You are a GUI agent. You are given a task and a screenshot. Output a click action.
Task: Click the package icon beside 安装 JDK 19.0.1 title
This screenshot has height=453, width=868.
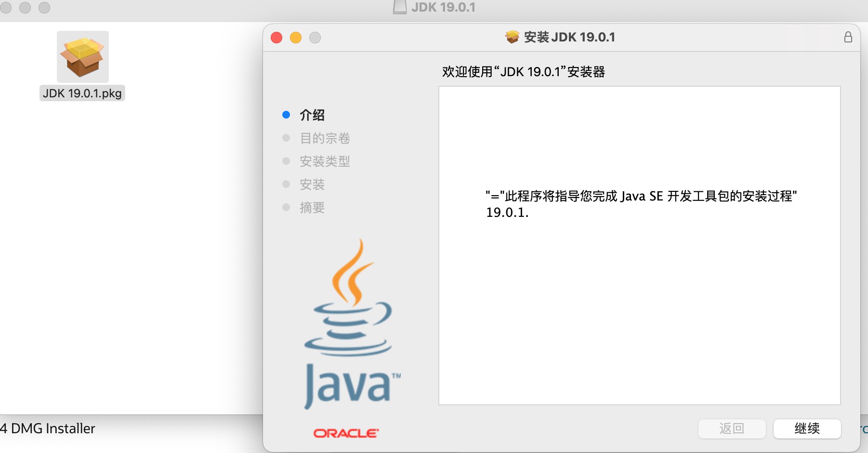click(512, 37)
